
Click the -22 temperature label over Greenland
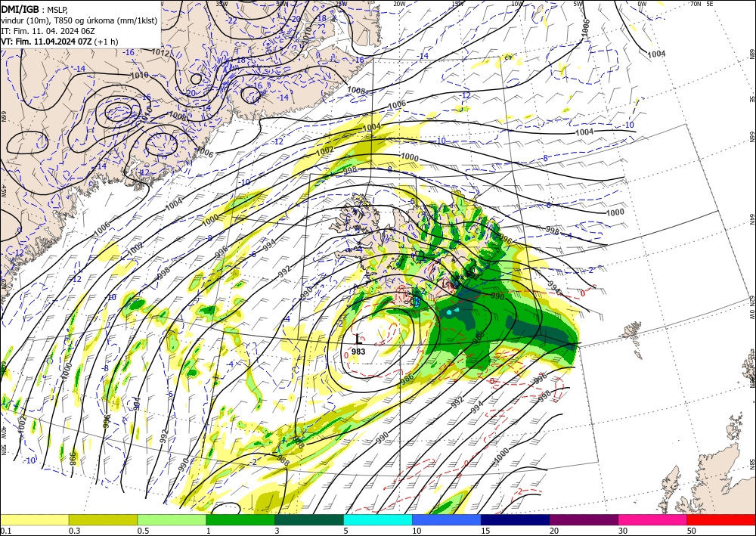point(232,20)
